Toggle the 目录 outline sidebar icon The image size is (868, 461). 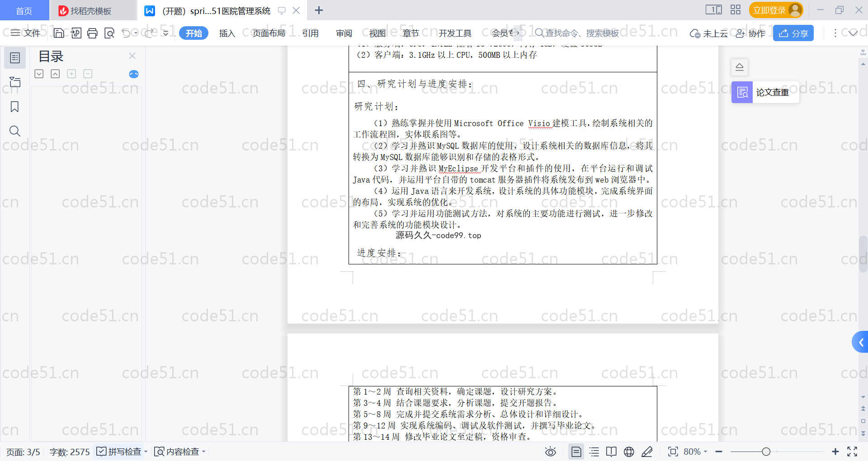coord(15,58)
